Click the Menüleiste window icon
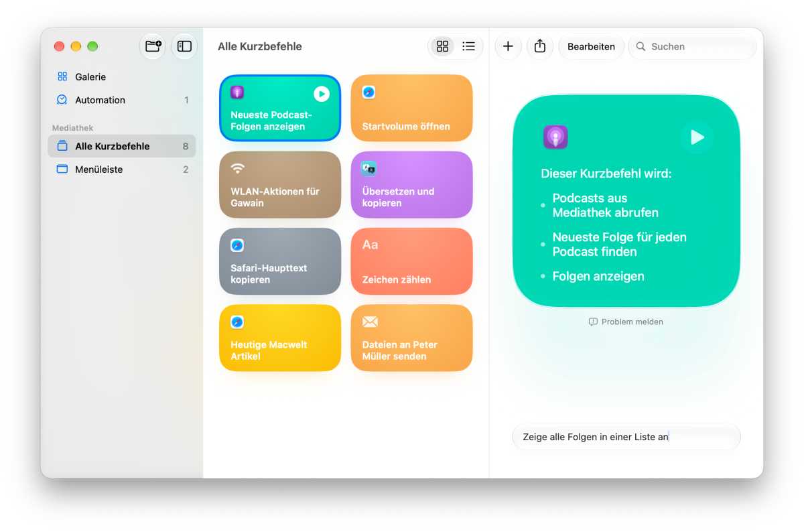The image size is (804, 532). (x=62, y=170)
